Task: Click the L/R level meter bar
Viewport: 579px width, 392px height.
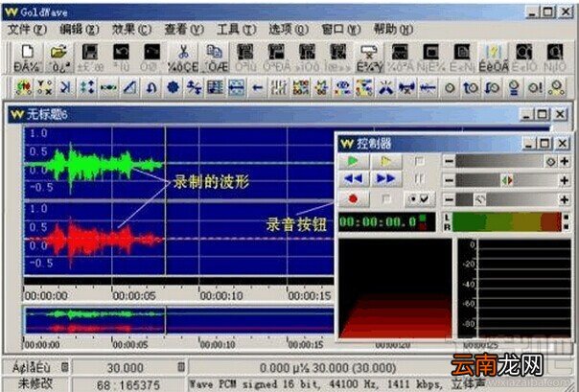Action: click(x=507, y=221)
